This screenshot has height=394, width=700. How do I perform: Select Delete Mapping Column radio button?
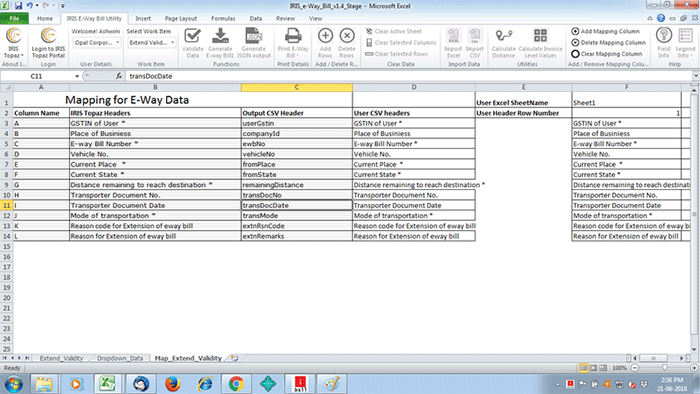pos(575,42)
